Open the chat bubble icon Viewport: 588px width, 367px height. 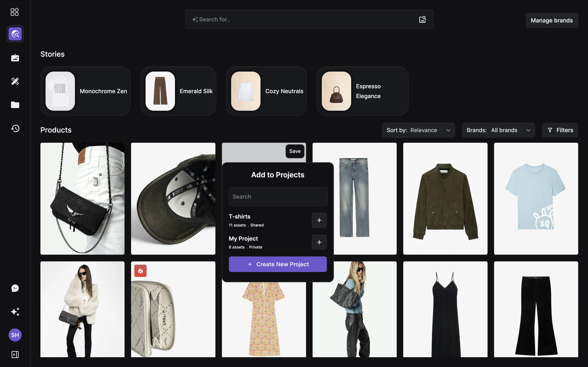[15, 288]
